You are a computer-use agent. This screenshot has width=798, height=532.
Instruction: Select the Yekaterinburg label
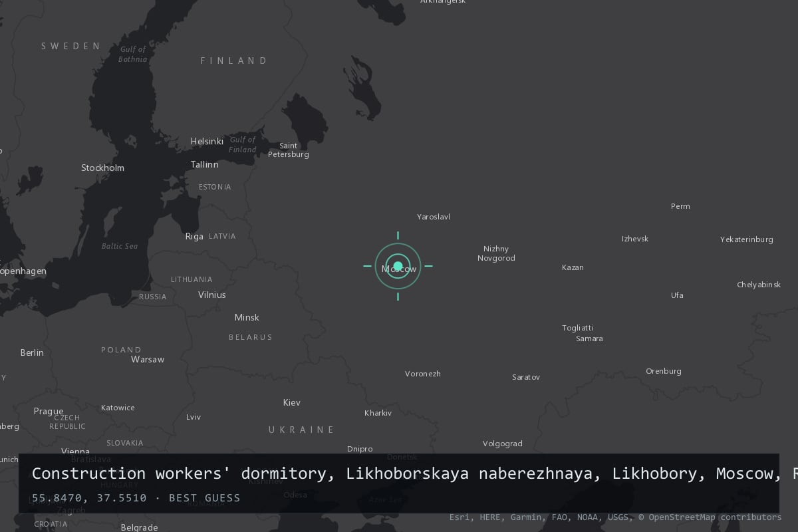coord(747,239)
